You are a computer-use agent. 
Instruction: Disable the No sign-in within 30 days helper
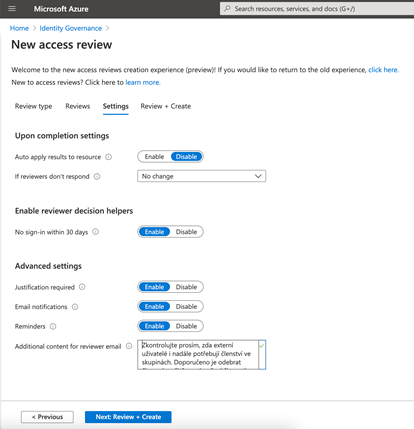point(186,232)
